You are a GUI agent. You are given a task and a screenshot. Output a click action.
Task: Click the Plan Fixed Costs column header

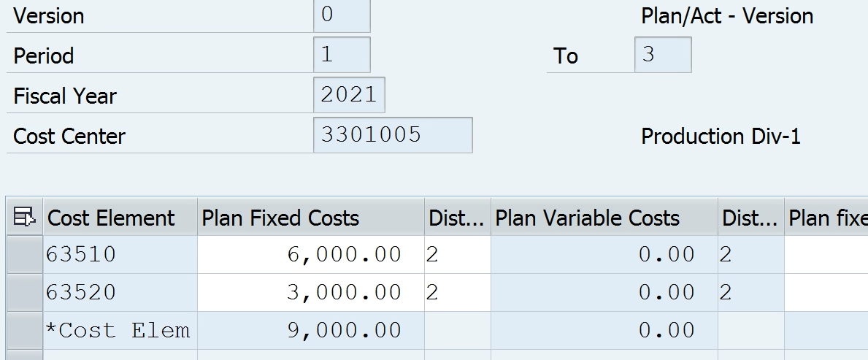tap(281, 218)
